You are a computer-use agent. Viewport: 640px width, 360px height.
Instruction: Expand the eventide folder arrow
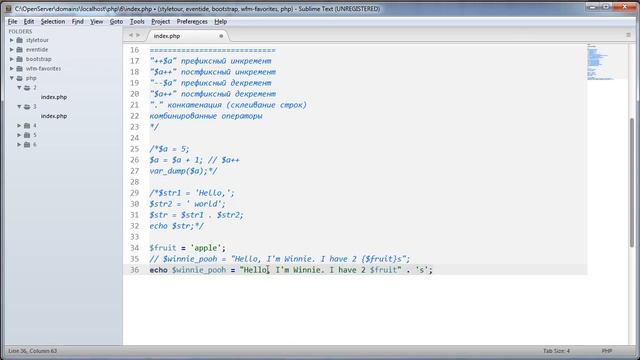click(12, 49)
